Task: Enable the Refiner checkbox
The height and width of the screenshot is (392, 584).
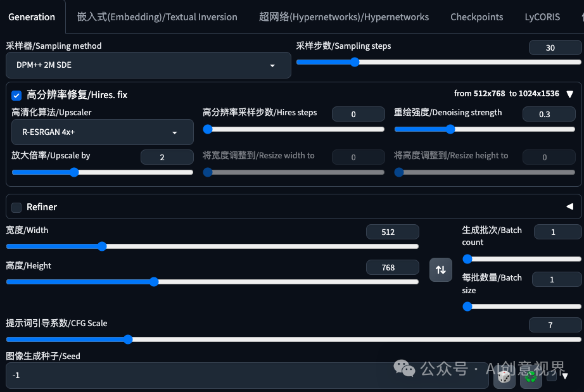Action: pyautogui.click(x=16, y=207)
